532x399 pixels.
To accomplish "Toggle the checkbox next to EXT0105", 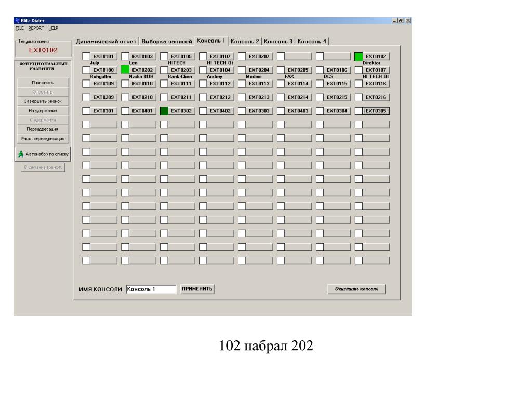I will tap(164, 56).
